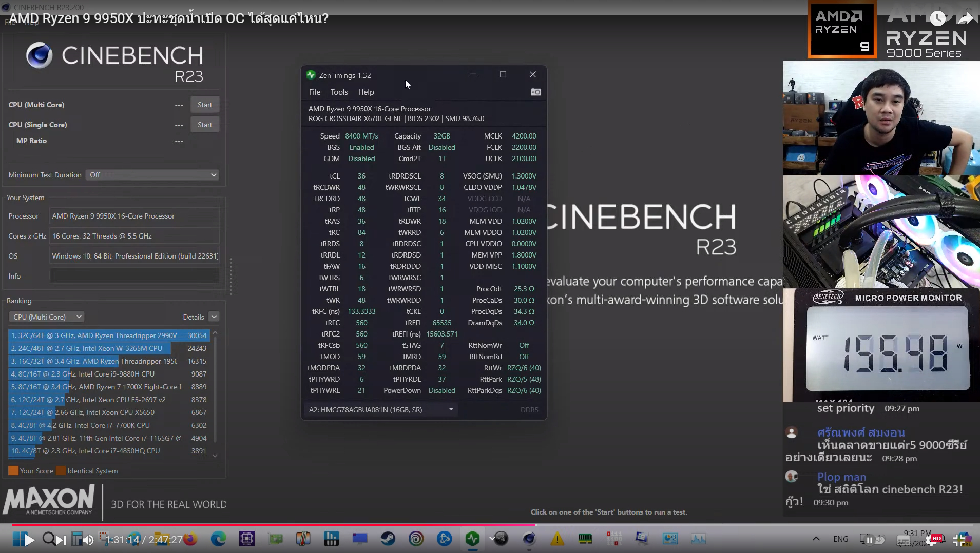
Task: Open the green circuit board taskbar icon
Action: (276, 539)
